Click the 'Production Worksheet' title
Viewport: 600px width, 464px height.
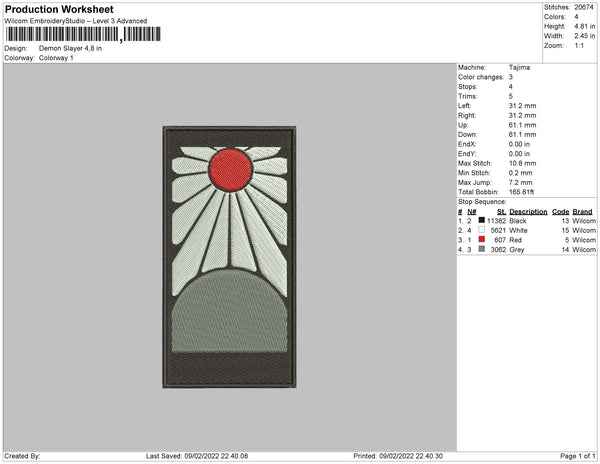59,9
